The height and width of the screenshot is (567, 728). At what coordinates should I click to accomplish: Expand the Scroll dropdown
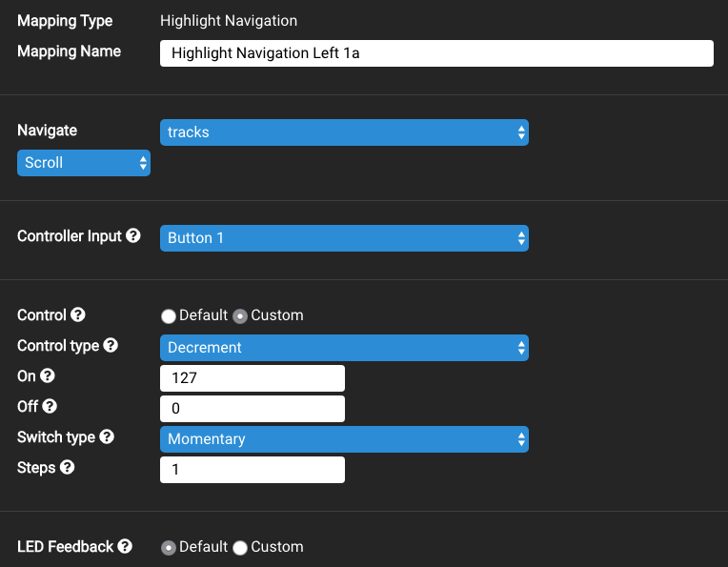(x=84, y=163)
